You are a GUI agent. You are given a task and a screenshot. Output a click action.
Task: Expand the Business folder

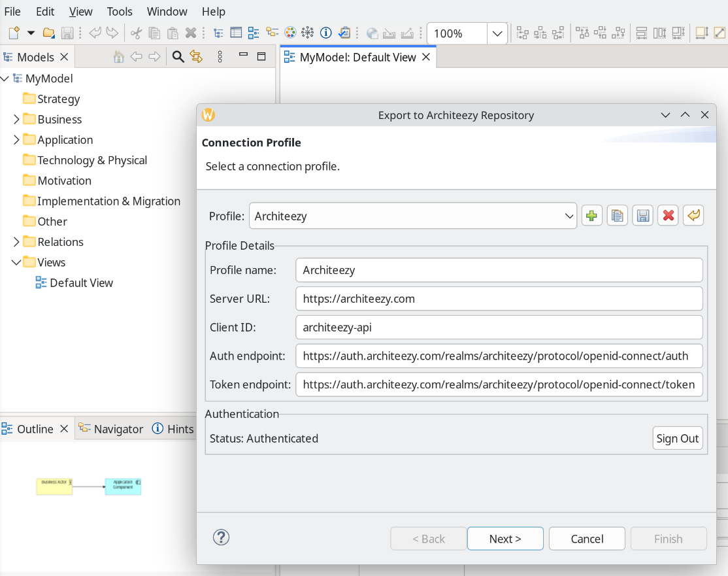tap(16, 120)
